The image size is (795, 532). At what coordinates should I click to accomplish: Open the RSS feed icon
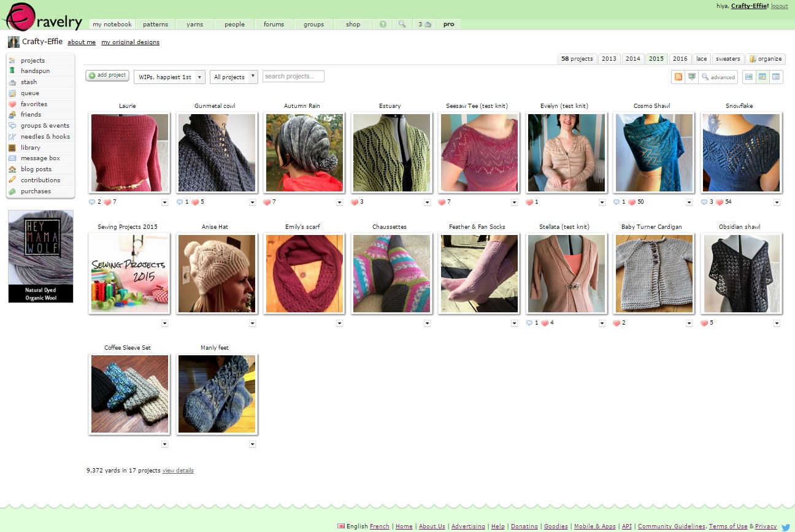tap(678, 77)
